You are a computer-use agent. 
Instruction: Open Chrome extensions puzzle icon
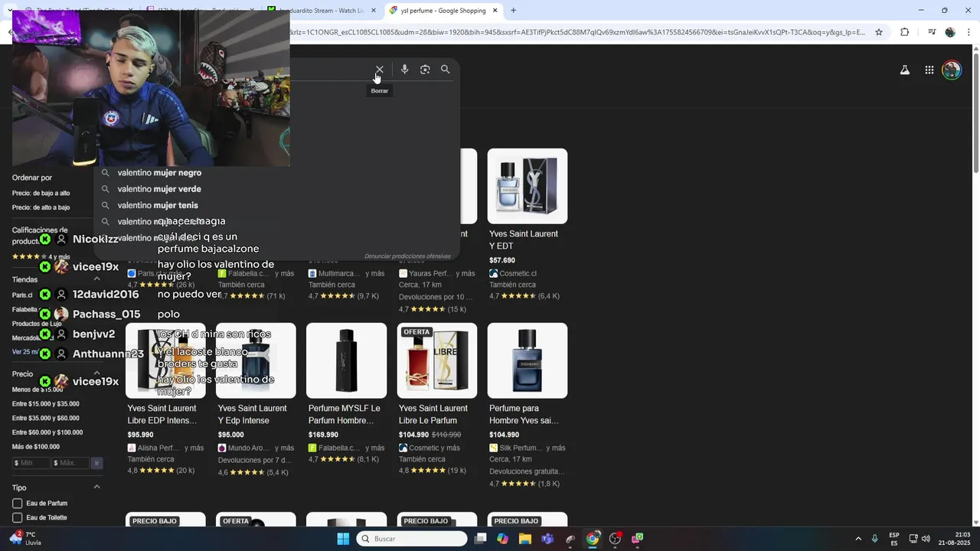pos(904,32)
